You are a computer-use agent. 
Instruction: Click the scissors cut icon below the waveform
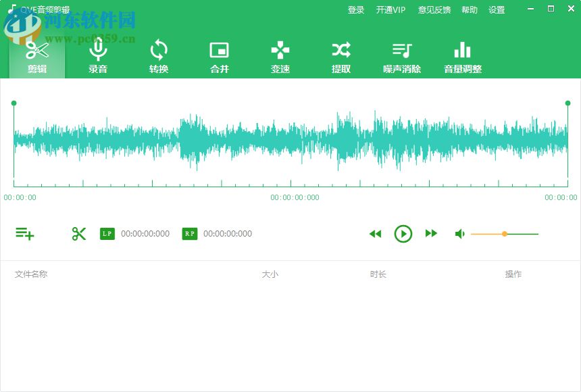coord(79,233)
